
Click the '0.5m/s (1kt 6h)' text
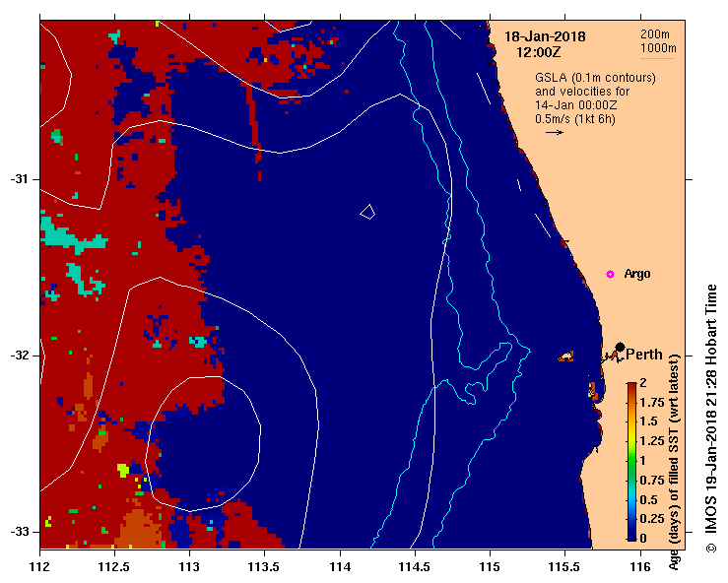click(574, 119)
